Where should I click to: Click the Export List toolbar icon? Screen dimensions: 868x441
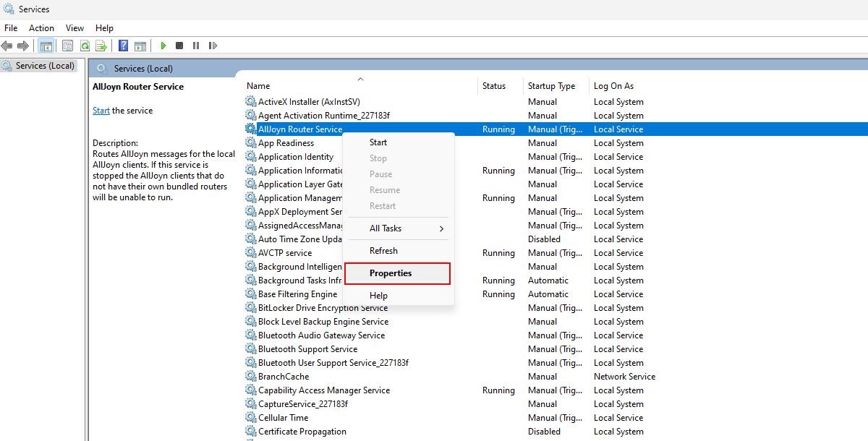click(101, 46)
